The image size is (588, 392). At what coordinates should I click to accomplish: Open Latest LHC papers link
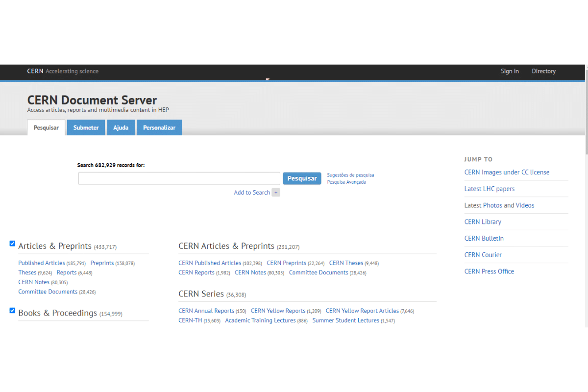coord(489,189)
